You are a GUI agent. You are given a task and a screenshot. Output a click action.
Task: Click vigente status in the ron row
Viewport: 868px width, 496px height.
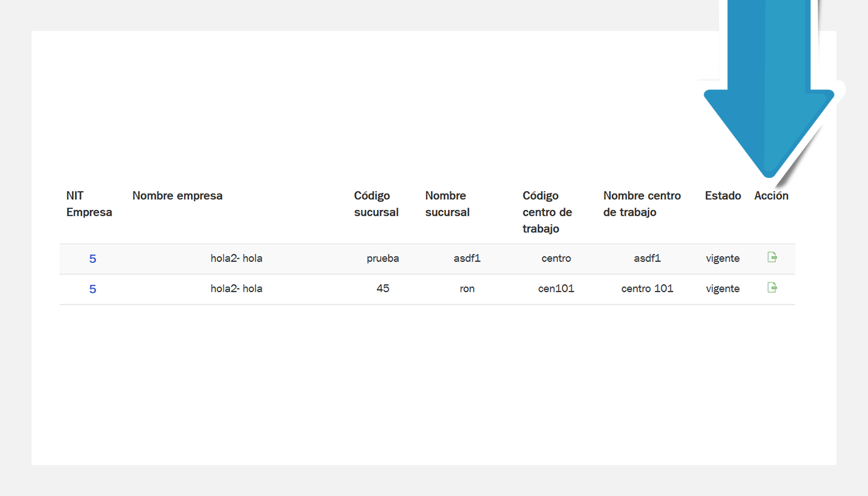pos(723,289)
